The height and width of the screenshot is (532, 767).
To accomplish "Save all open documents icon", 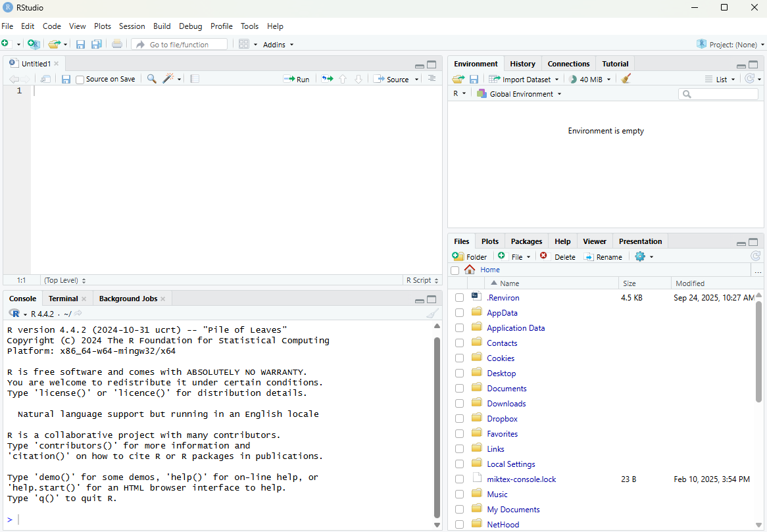I will (96, 44).
